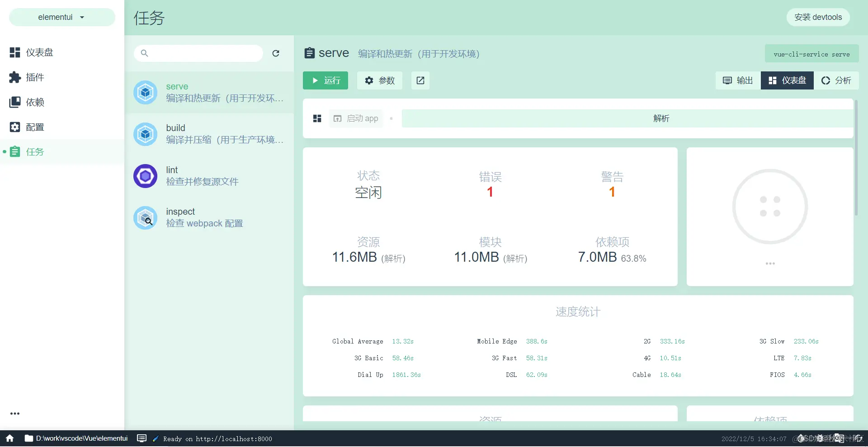Select 任务 in the left sidebar

[x=62, y=152]
